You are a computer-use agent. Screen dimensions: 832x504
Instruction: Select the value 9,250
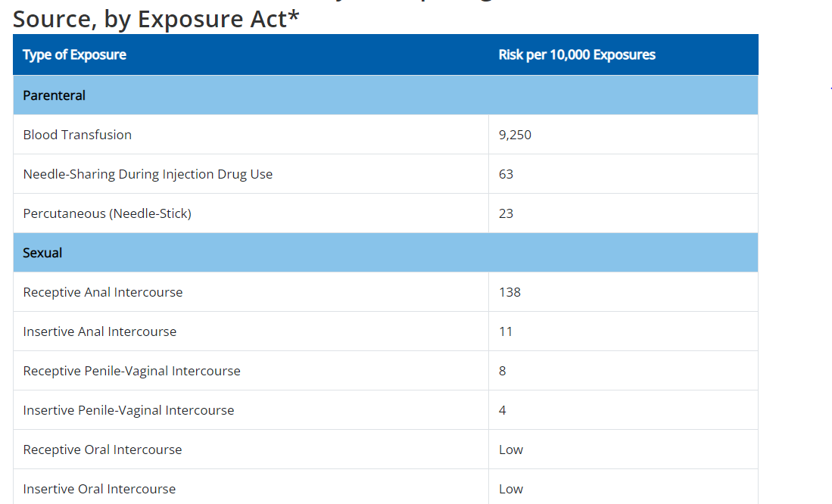click(515, 135)
